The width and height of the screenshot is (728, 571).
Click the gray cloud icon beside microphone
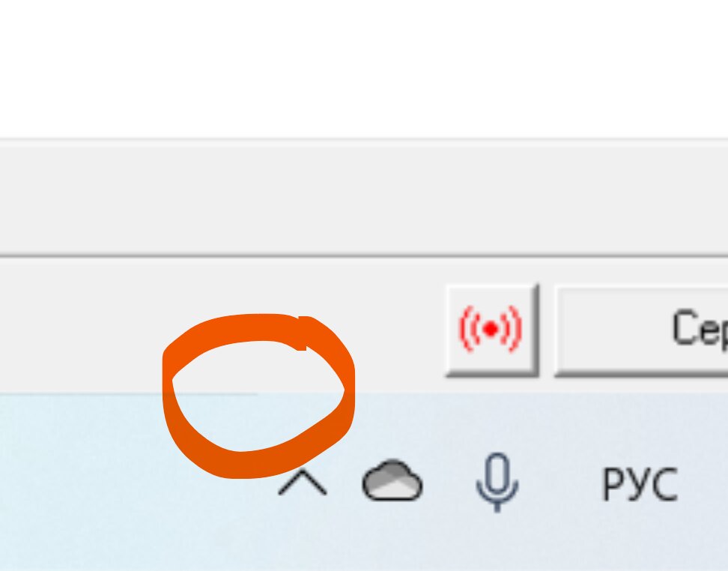[392, 481]
